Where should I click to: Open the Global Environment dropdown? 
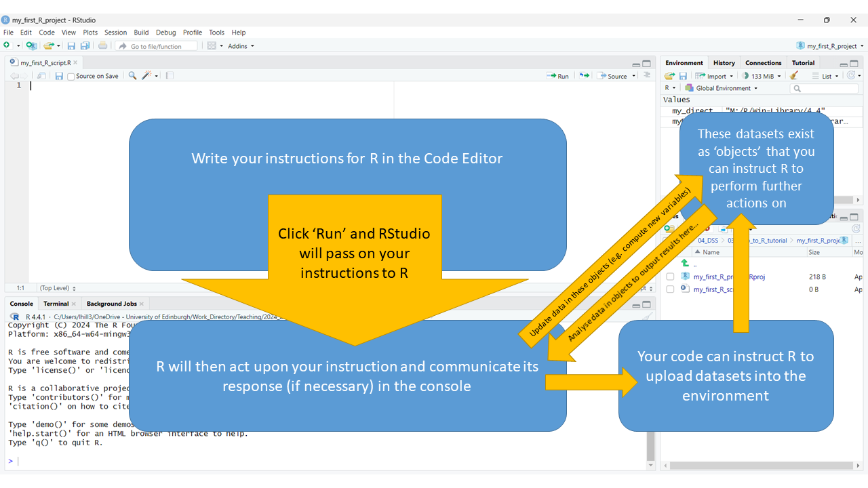pyautogui.click(x=721, y=88)
